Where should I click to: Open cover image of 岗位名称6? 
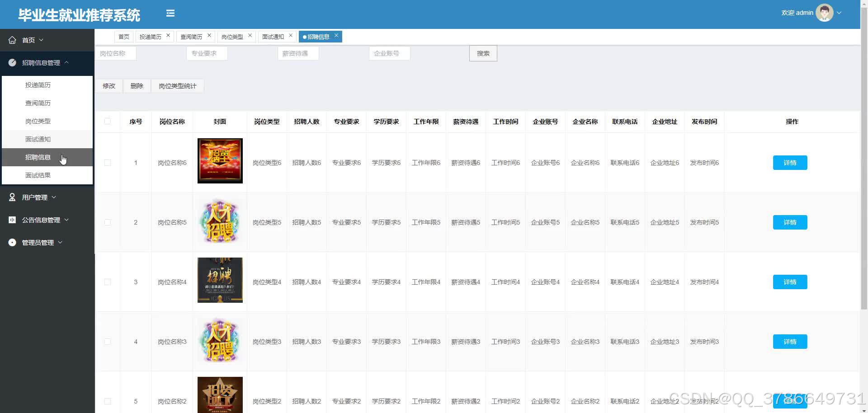pyautogui.click(x=220, y=161)
